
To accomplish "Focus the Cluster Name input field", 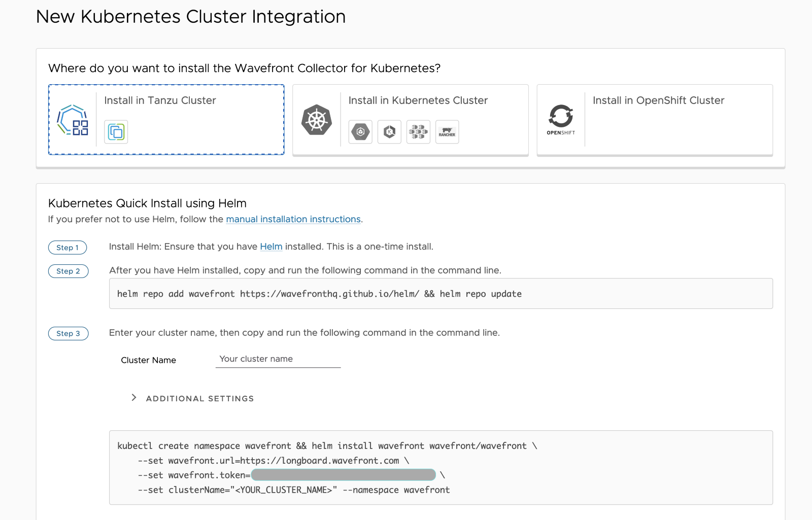I will click(278, 359).
